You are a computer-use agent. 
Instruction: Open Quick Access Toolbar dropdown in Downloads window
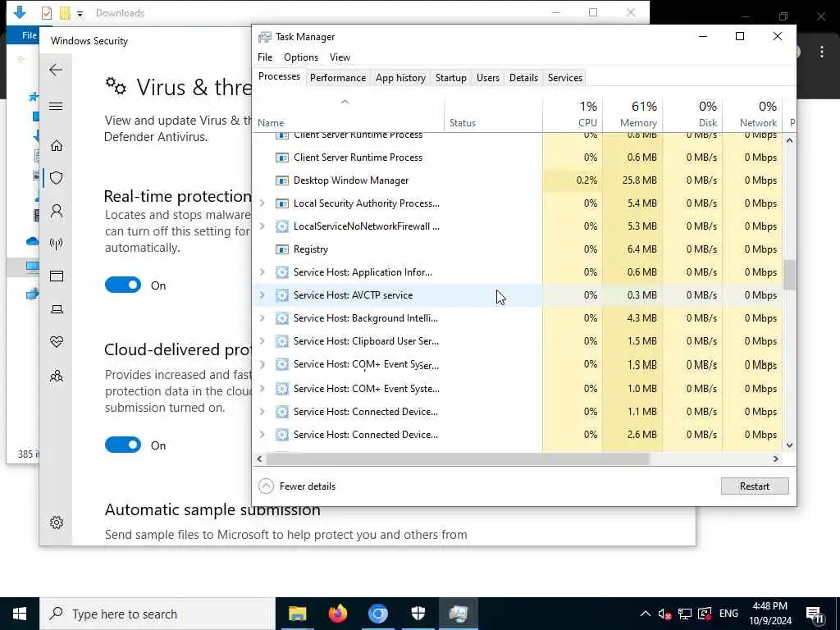pyautogui.click(x=80, y=13)
